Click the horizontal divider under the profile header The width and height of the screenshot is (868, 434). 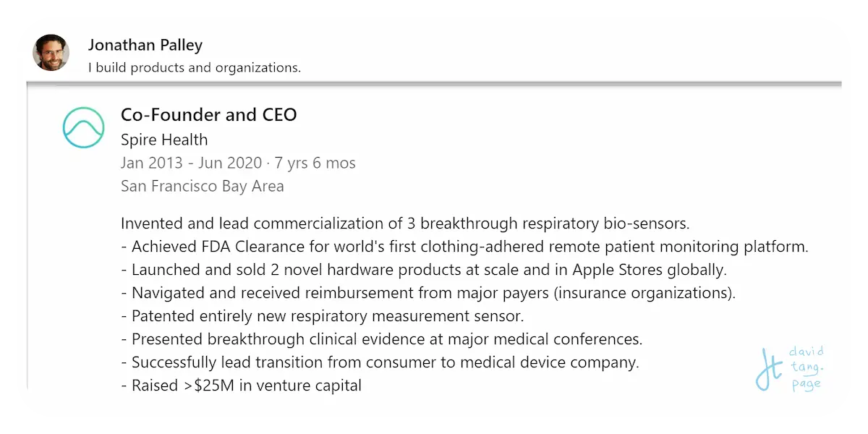pyautogui.click(x=434, y=84)
